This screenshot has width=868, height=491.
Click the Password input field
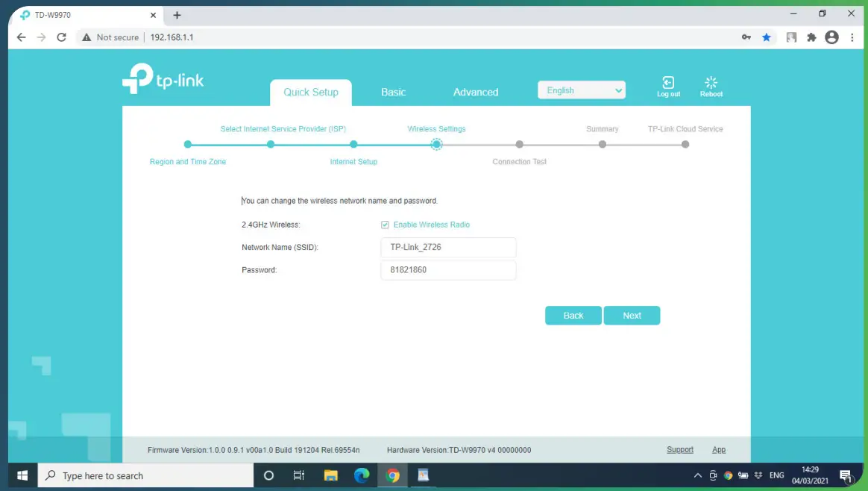447,269
